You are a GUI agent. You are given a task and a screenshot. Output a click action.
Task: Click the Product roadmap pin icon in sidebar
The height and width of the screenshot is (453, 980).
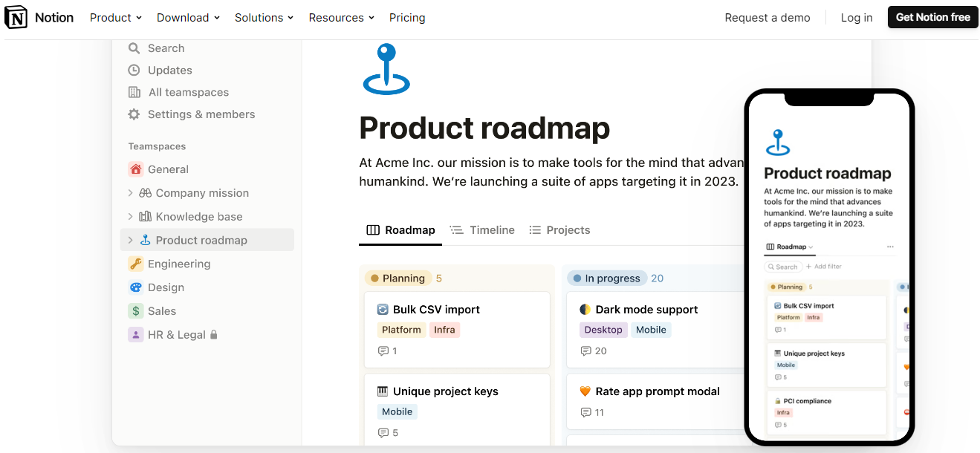click(146, 240)
